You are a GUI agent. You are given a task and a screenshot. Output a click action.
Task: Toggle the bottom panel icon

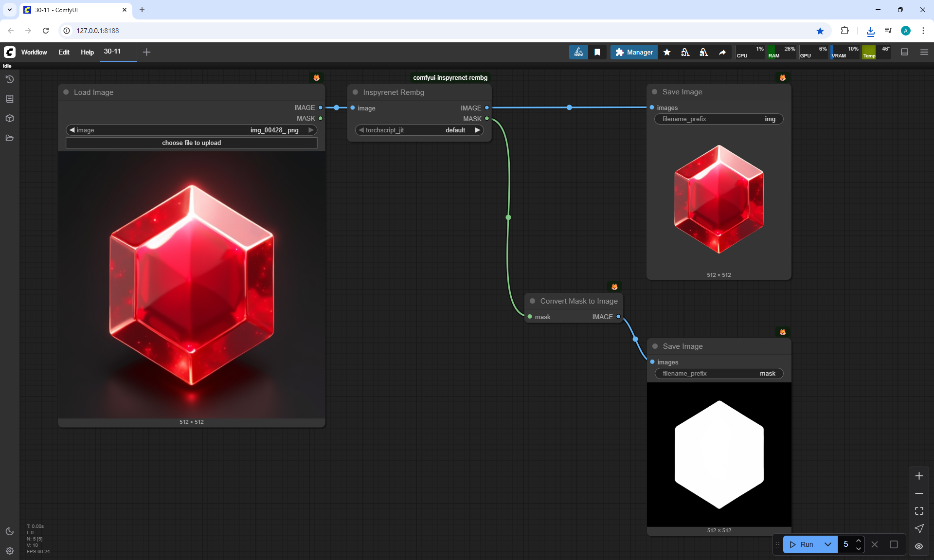click(905, 52)
